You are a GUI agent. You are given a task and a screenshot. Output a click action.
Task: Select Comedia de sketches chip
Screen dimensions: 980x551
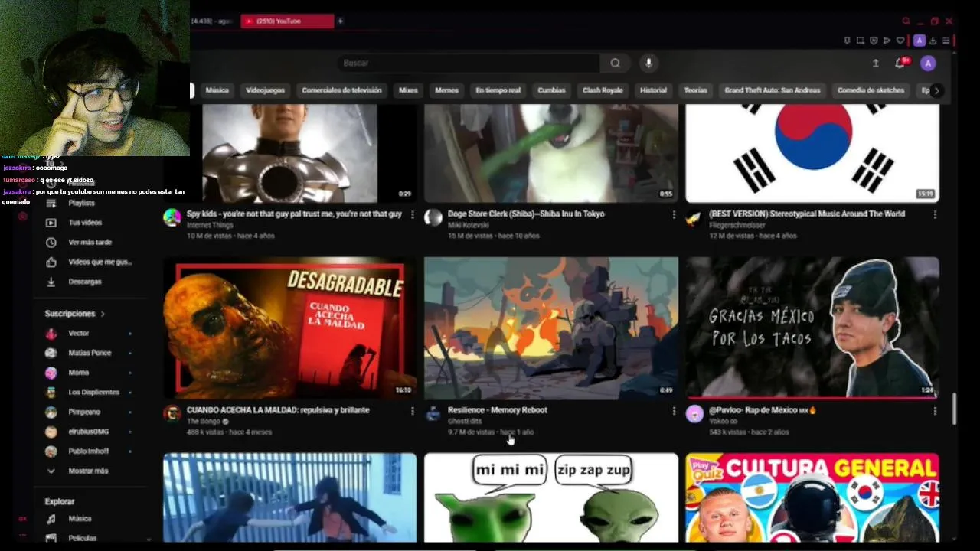871,90
